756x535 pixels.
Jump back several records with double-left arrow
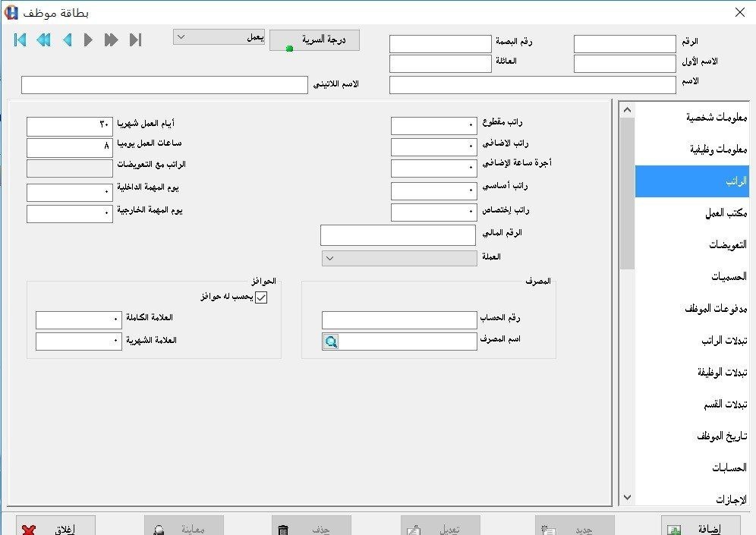[x=43, y=39]
